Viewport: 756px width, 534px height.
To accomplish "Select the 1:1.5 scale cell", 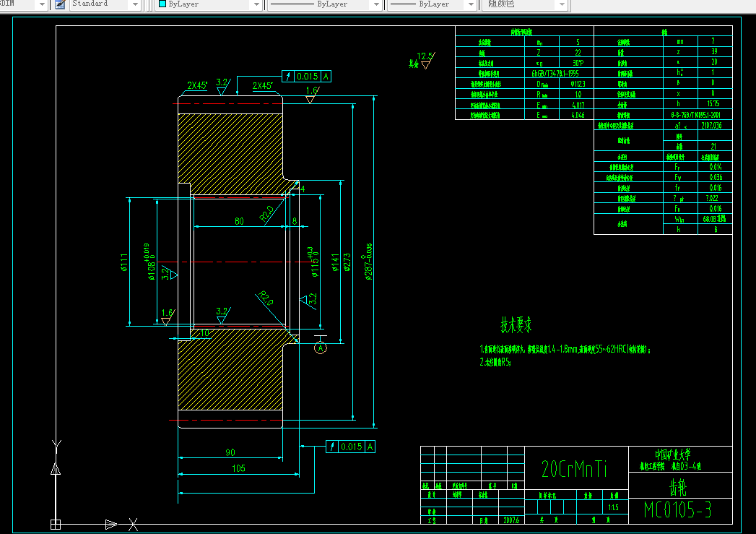I will tap(613, 507).
